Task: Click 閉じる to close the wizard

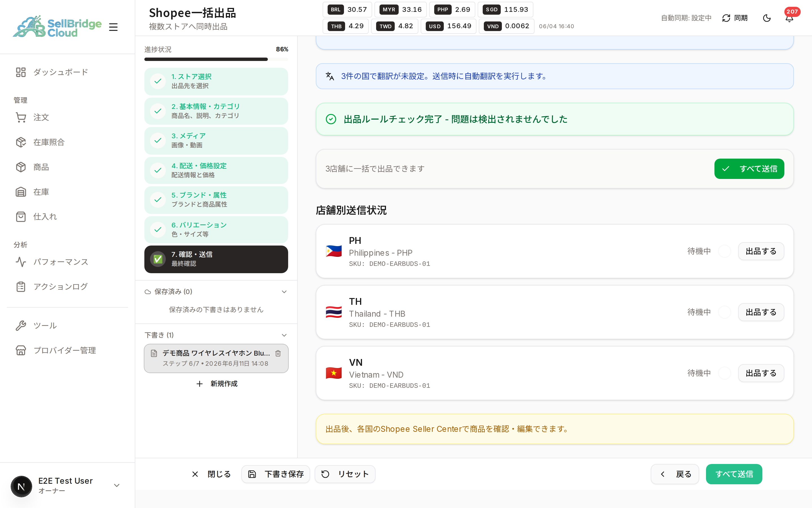Action: [x=211, y=474]
